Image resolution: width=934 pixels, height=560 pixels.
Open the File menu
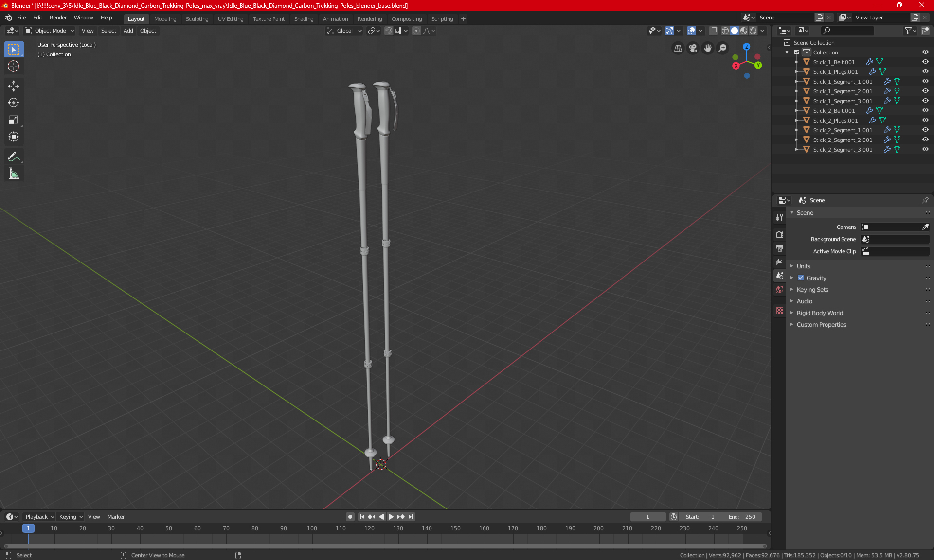[x=21, y=17]
